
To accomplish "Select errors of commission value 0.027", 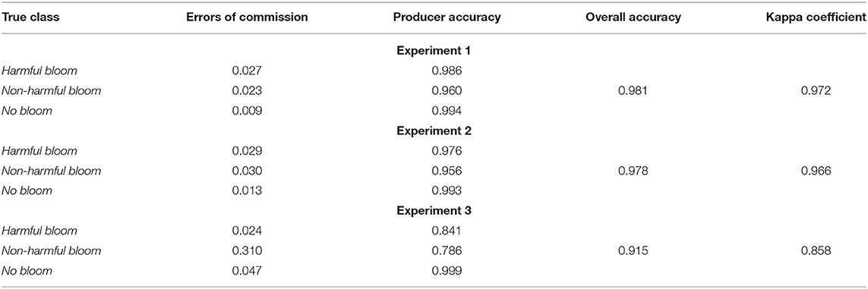I will point(245,71).
